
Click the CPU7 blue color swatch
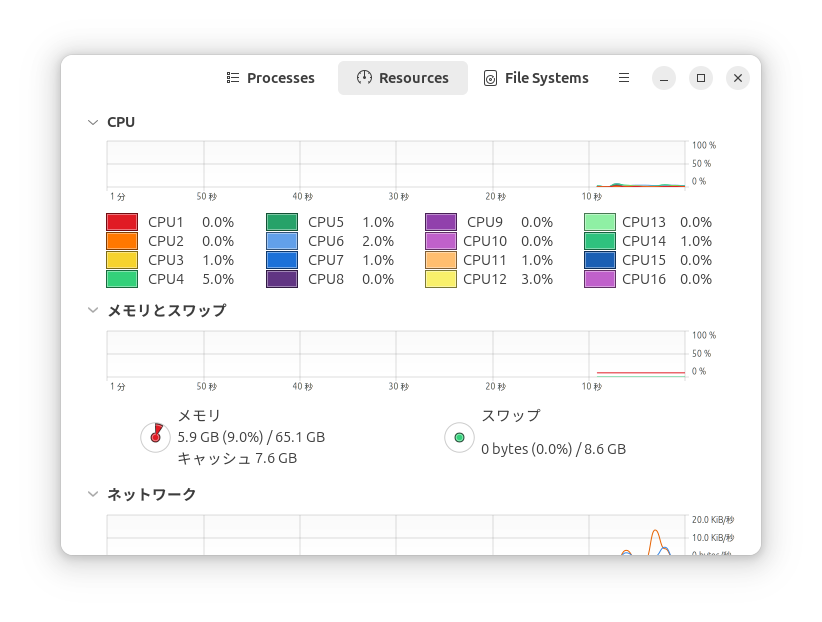coord(281,260)
